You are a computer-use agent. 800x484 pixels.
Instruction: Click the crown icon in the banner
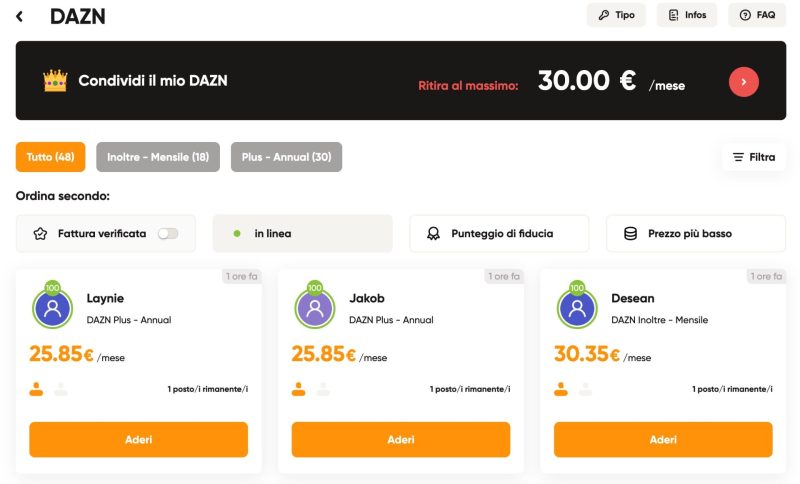point(54,80)
